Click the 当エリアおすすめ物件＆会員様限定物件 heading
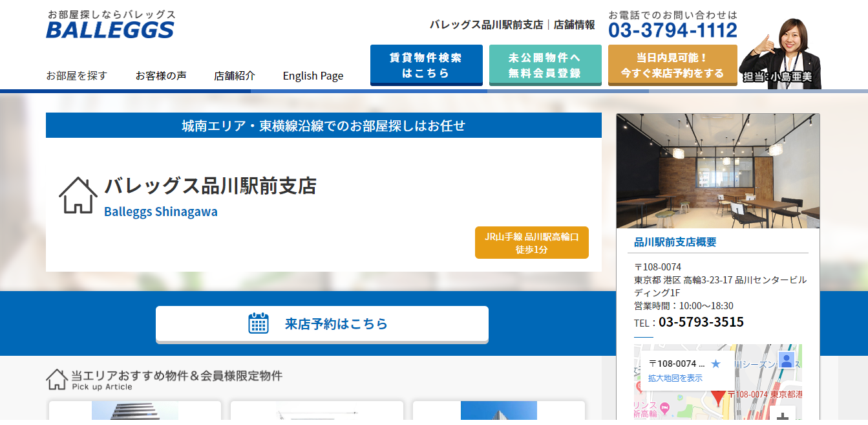868x425 pixels. [x=176, y=376]
